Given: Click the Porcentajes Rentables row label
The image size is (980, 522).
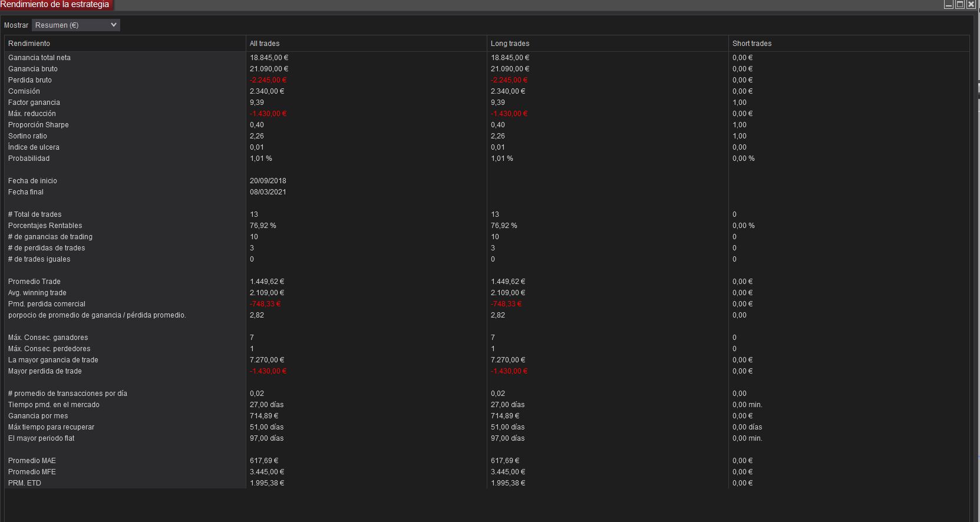Looking at the screenshot, I should tap(45, 226).
